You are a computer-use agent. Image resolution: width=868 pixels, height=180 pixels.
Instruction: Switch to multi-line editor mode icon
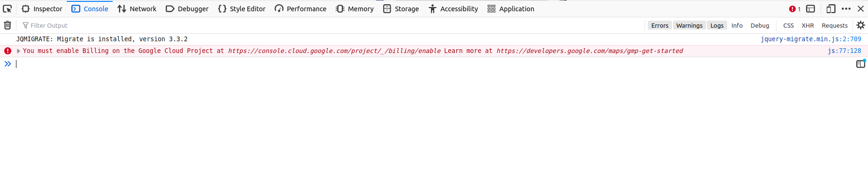[860, 64]
